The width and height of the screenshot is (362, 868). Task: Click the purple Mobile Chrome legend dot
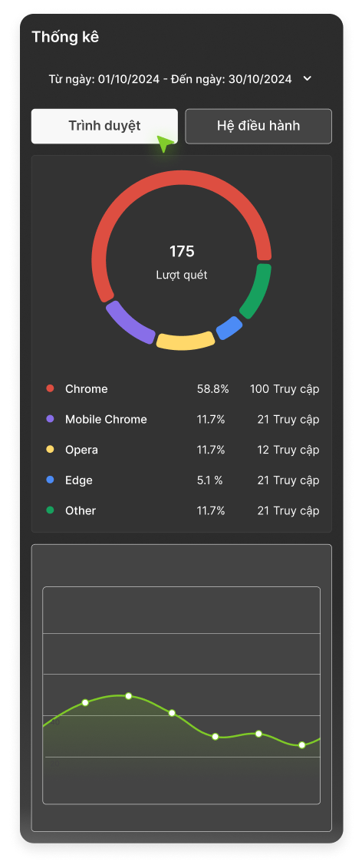pos(51,419)
